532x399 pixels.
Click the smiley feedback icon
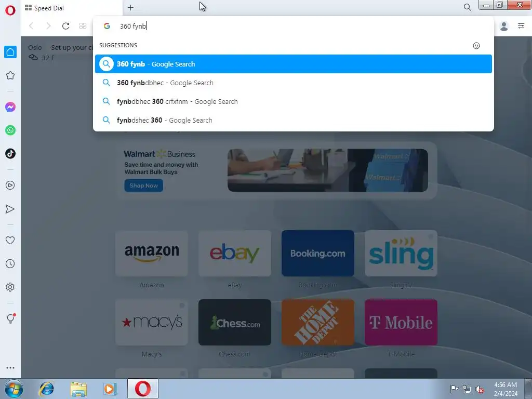click(x=476, y=46)
